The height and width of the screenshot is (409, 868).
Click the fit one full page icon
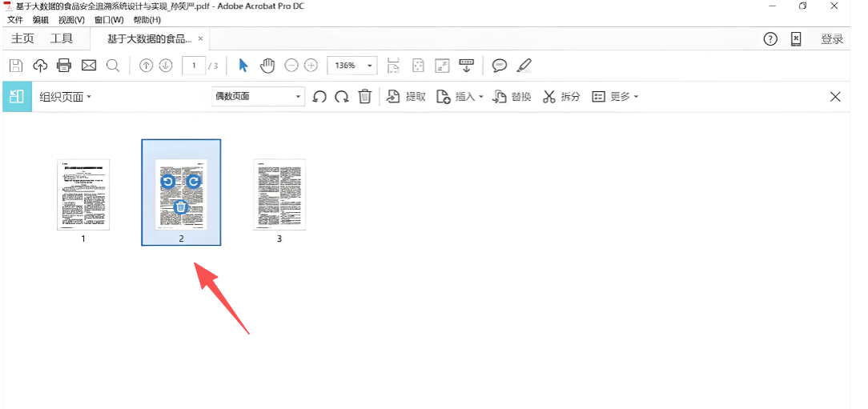click(x=418, y=66)
